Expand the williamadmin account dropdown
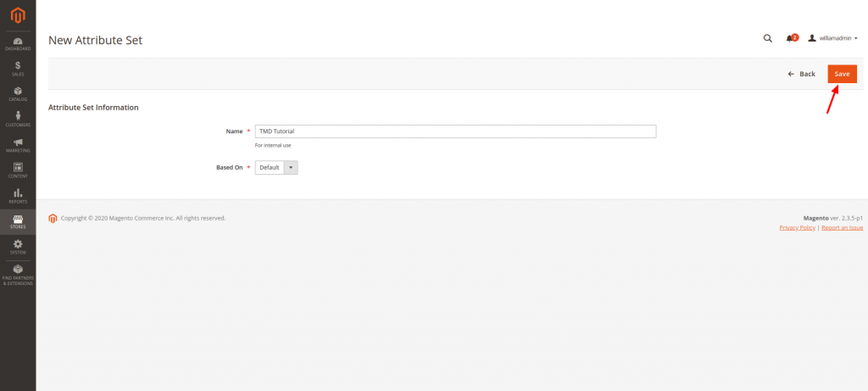This screenshot has width=868, height=391. pyautogui.click(x=833, y=38)
